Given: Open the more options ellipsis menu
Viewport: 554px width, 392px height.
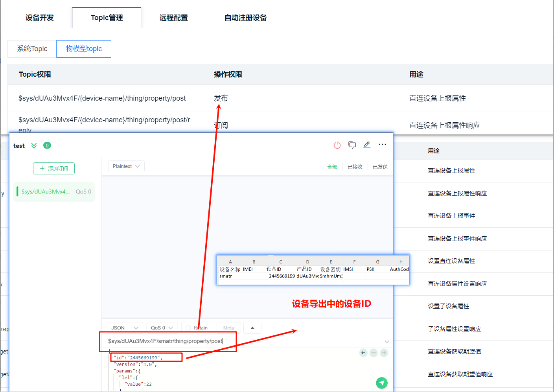Looking at the screenshot, I should 382,145.
